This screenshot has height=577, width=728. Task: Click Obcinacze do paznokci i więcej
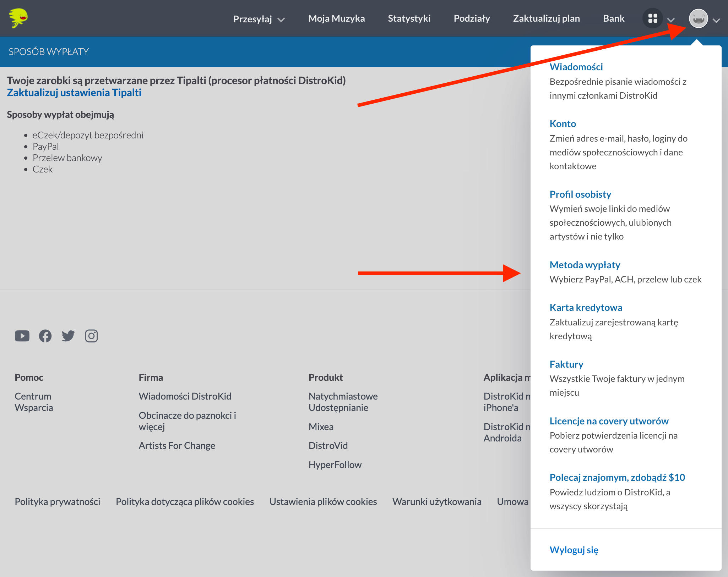pos(187,421)
